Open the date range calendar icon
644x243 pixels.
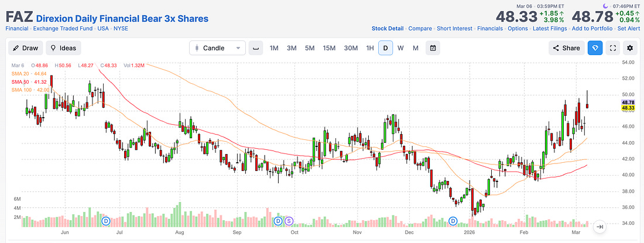pyautogui.click(x=433, y=48)
